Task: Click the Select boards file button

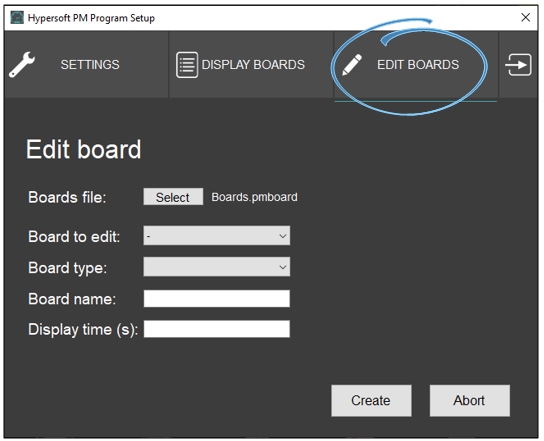Action: (173, 197)
